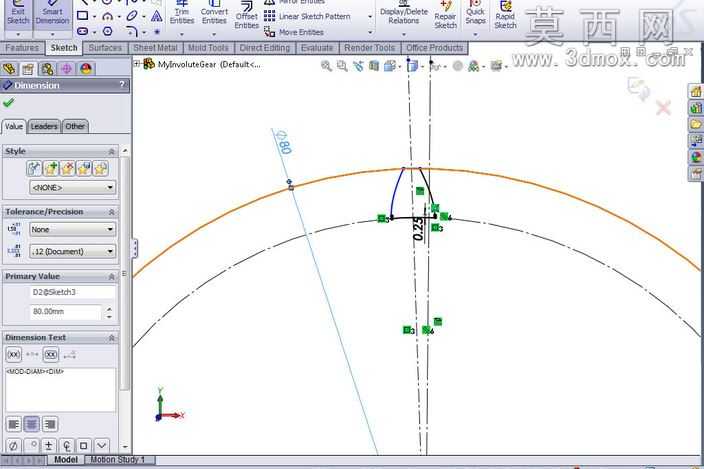Click the Convert Entities tool
This screenshot has height=469, width=704.
point(214,13)
